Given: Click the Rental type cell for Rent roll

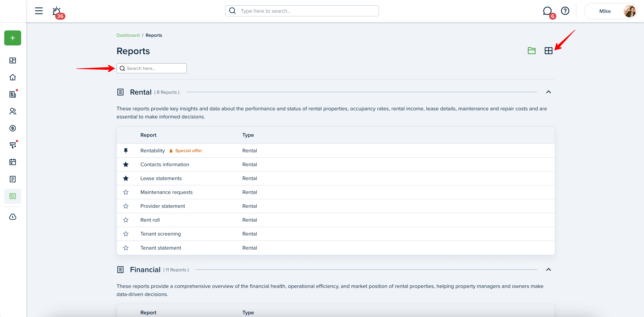Looking at the screenshot, I should (x=249, y=220).
